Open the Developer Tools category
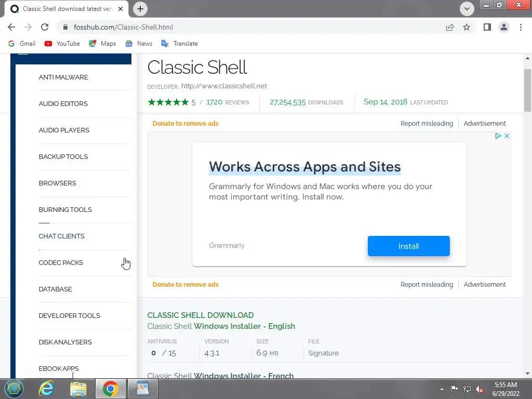The height and width of the screenshot is (399, 532). click(69, 315)
